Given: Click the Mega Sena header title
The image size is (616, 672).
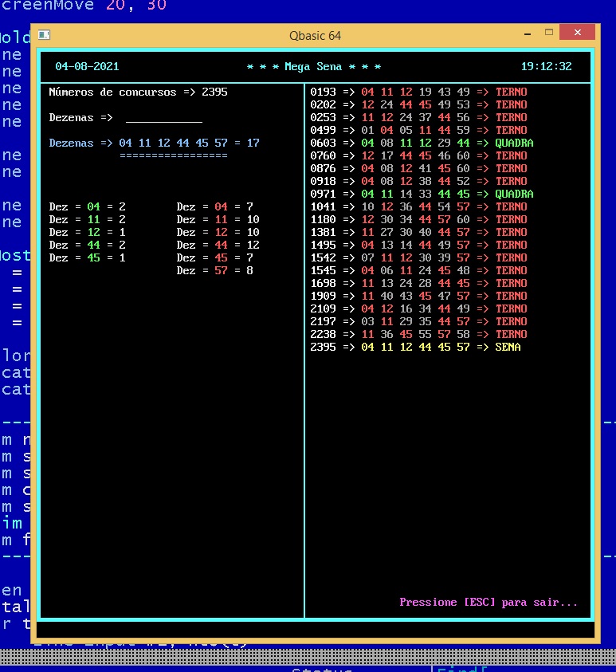Looking at the screenshot, I should pos(314,67).
